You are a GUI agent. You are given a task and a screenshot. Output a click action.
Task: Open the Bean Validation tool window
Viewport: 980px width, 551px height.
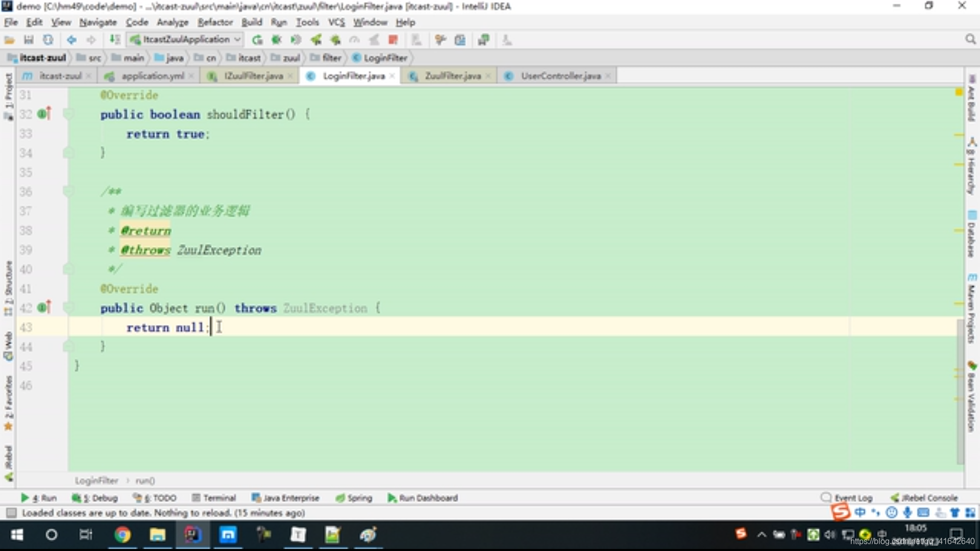971,396
